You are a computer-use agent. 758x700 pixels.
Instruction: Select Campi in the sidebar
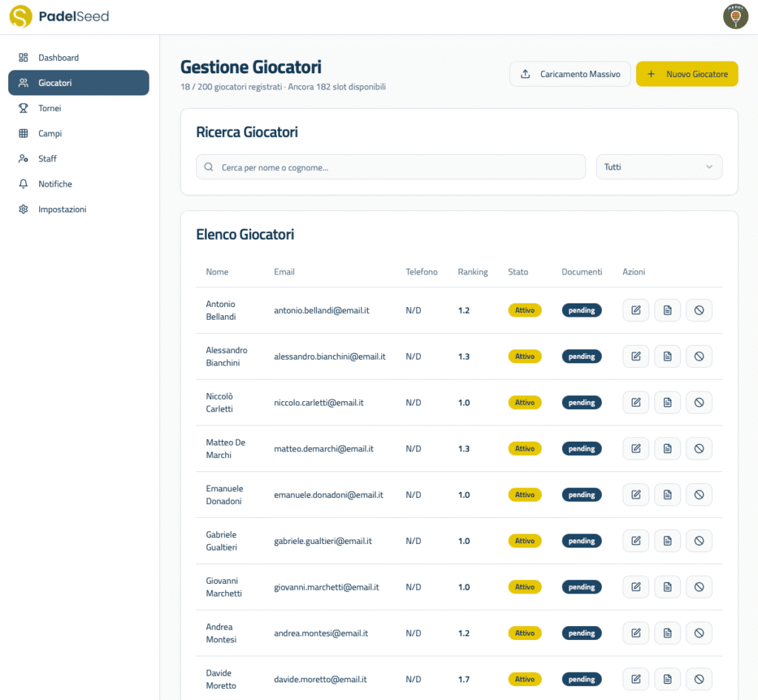50,133
